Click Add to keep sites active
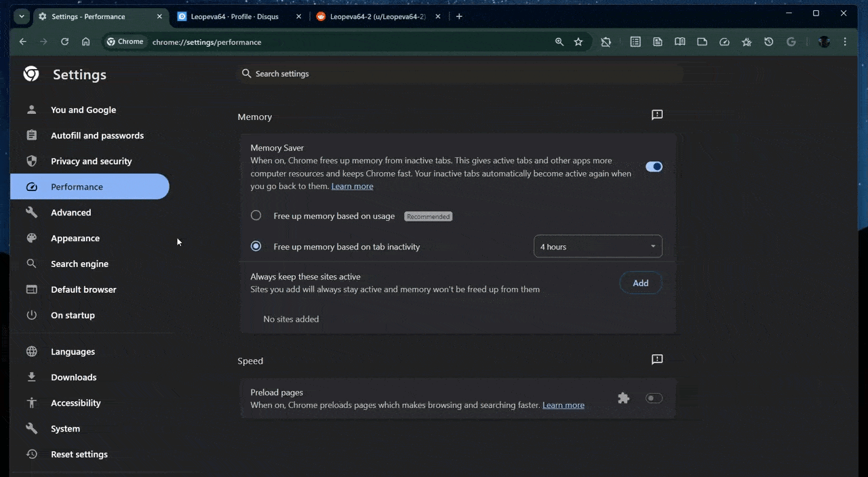 click(x=640, y=283)
